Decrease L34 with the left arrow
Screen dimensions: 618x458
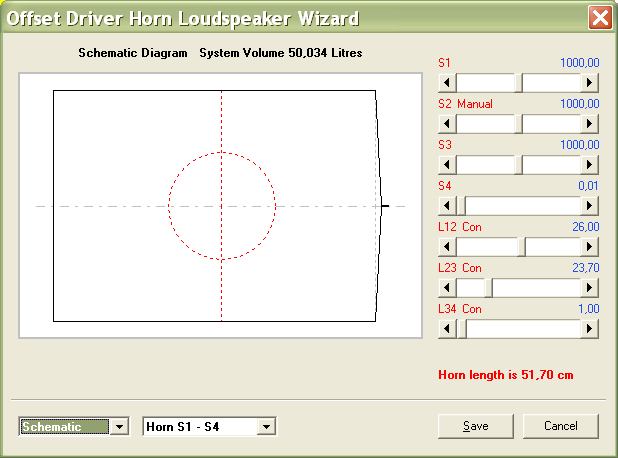447,329
